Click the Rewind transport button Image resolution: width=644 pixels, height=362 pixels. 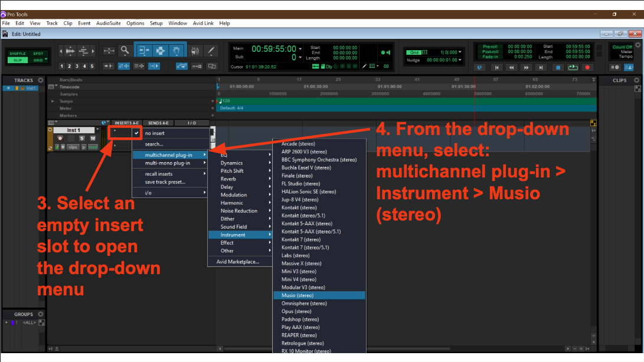click(x=511, y=67)
